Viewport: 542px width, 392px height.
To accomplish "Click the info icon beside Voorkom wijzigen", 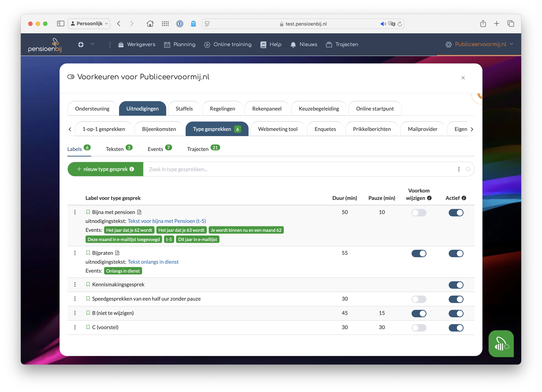I will (429, 198).
